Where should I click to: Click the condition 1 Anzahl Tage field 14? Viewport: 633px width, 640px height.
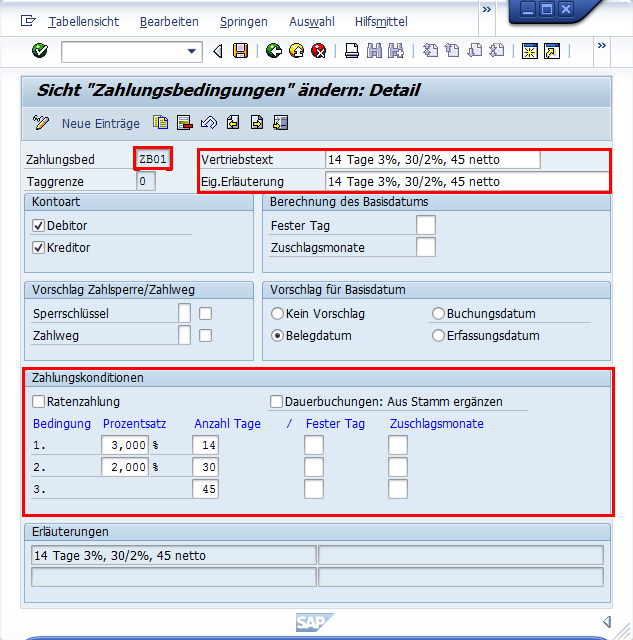[x=205, y=445]
